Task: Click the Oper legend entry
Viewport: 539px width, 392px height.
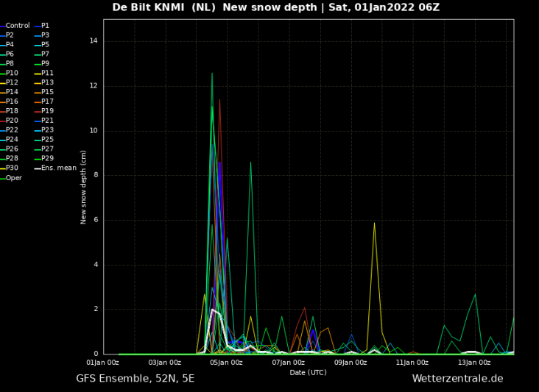Action: [x=14, y=178]
